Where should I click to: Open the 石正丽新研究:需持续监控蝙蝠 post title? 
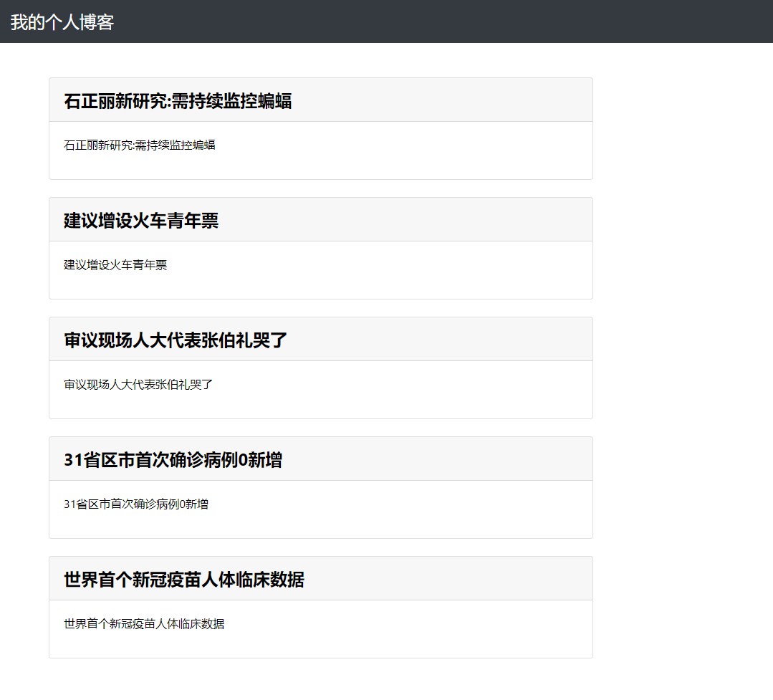tap(178, 101)
